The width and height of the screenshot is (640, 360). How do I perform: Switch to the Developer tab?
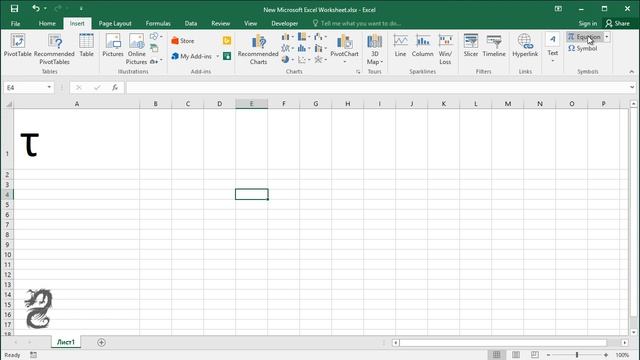point(284,23)
